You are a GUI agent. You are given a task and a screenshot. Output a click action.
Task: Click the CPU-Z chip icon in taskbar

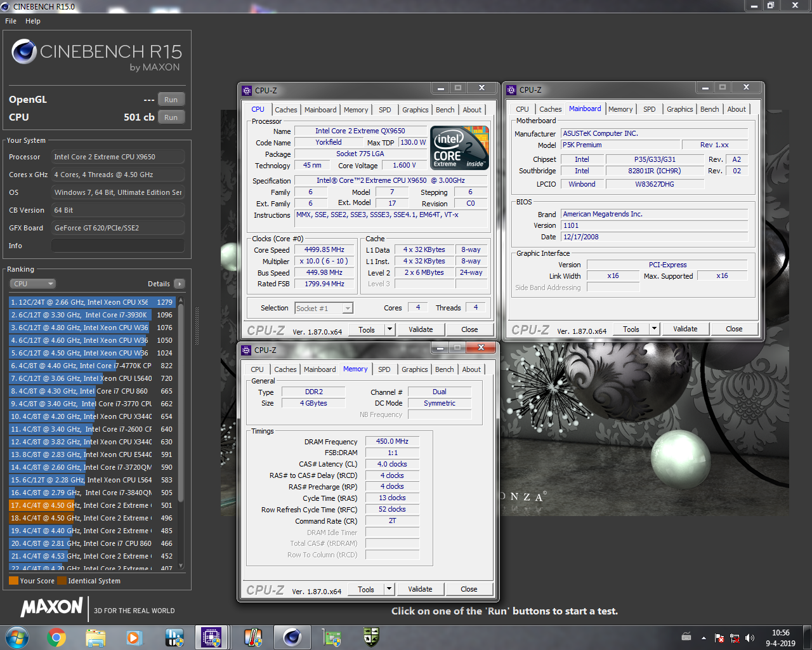211,637
